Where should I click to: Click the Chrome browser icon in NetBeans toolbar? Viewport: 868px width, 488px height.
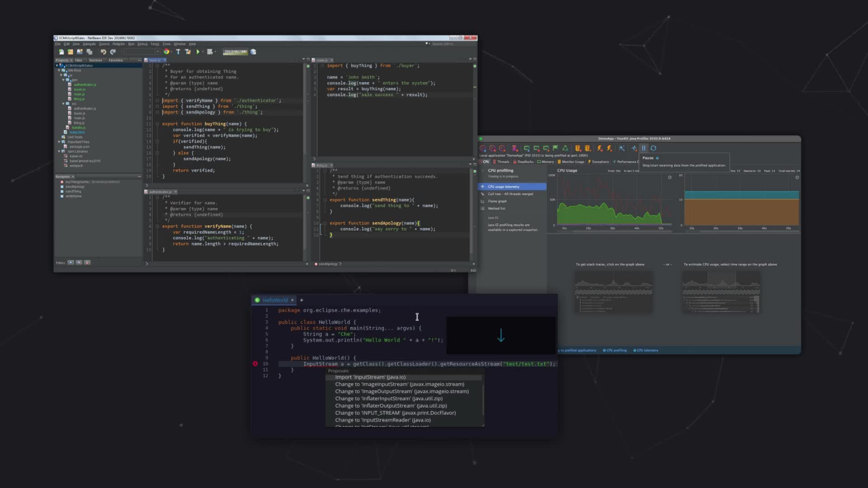[x=166, y=52]
